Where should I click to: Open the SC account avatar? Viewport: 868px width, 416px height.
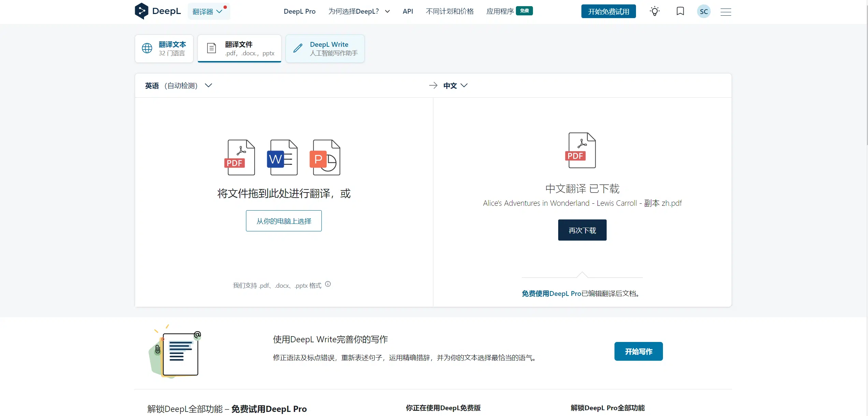click(x=704, y=11)
